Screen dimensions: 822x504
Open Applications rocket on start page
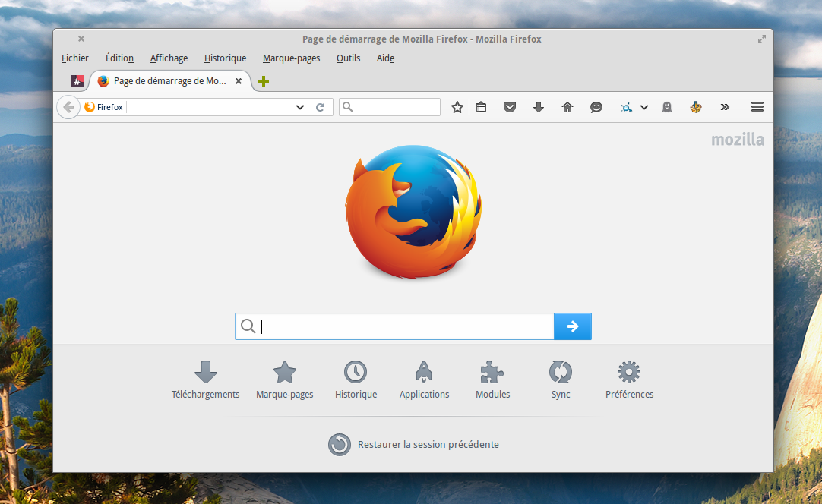[424, 380]
